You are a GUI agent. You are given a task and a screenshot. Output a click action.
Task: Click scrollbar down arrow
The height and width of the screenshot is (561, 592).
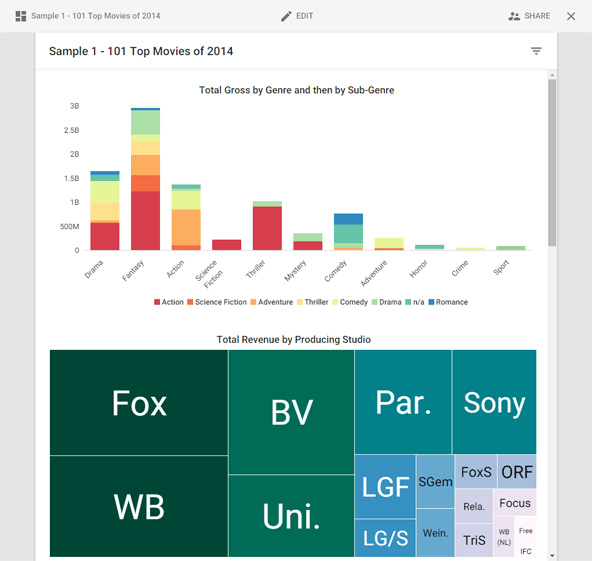tap(552, 556)
